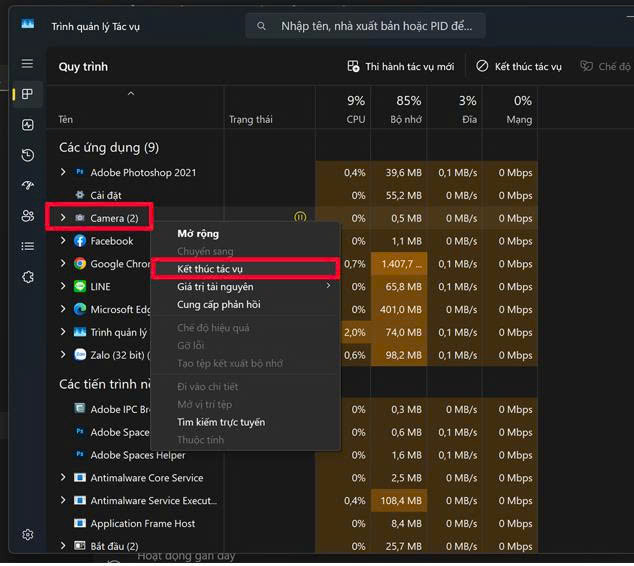Click the Camera app icon
This screenshot has width=634, height=566.
click(x=80, y=218)
